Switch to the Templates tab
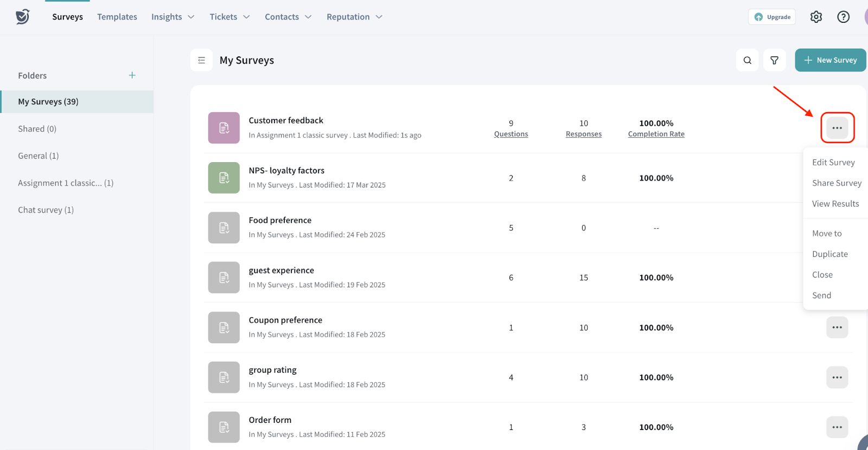Screen dimensions: 868x450 click(117, 17)
